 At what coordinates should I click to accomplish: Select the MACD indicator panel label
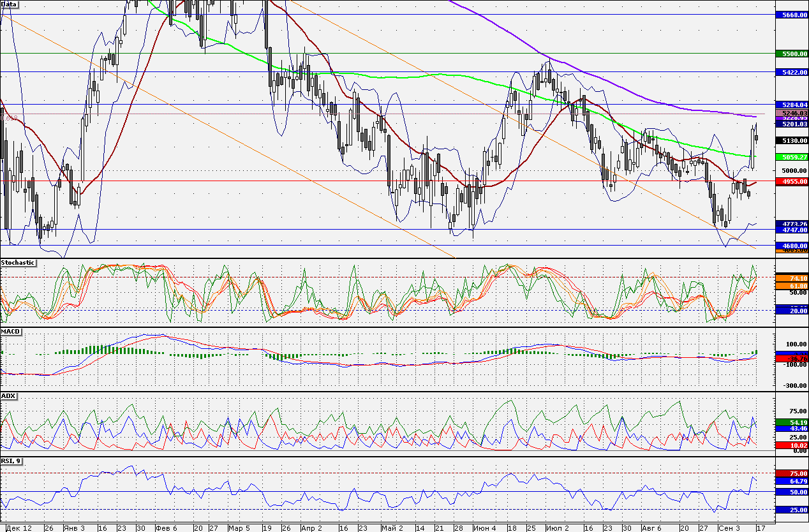coord(11,332)
